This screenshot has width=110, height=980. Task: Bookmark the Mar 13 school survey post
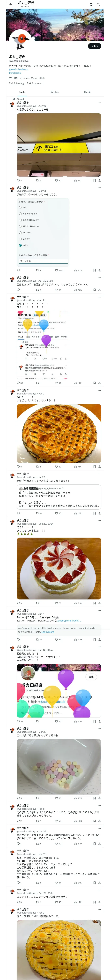[x=95, y=270]
